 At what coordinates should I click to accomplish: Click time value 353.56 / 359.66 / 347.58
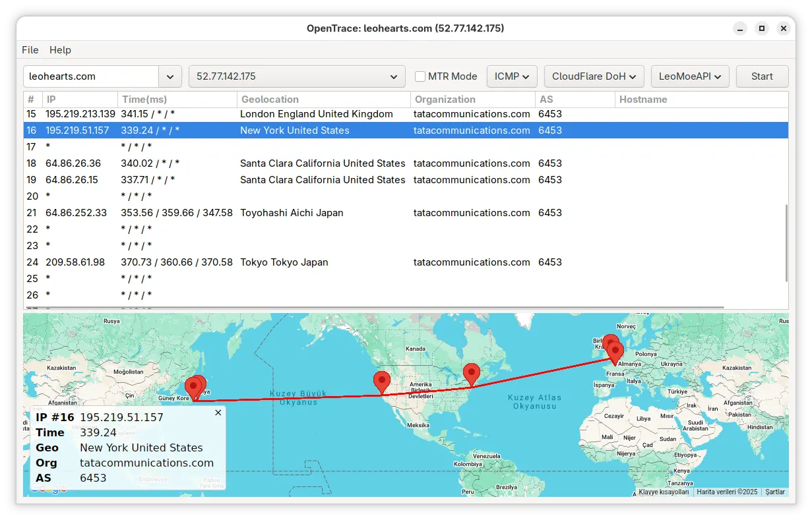coord(176,213)
